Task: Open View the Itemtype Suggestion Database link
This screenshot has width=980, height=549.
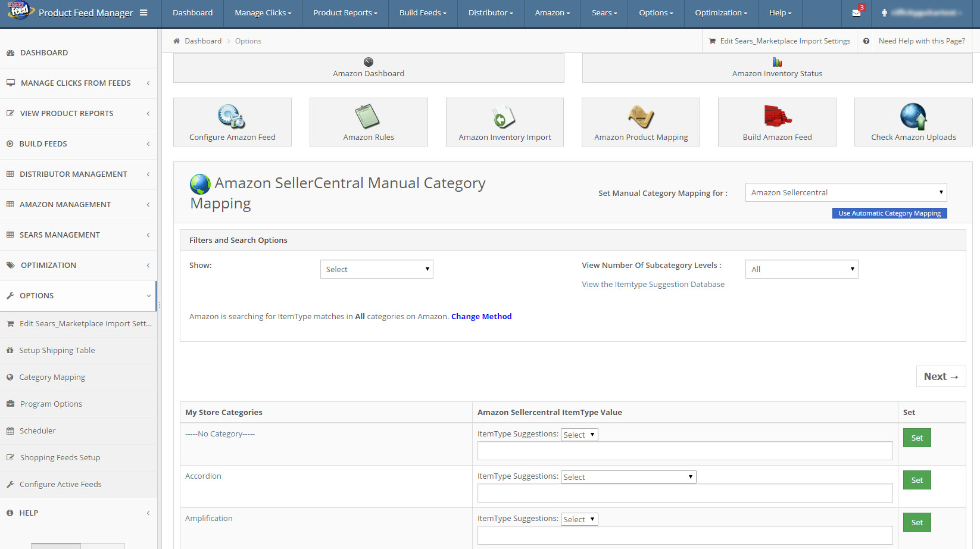Action: (653, 285)
